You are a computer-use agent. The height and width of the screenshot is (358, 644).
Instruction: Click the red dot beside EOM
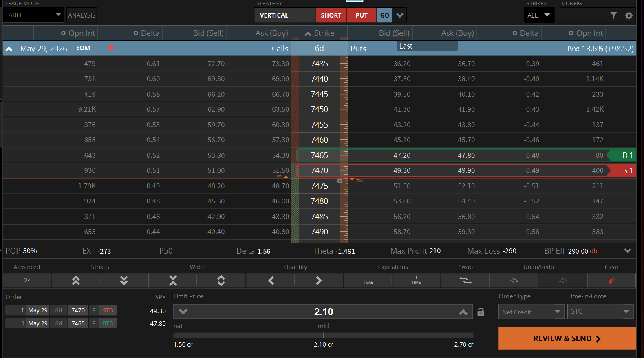pyautogui.click(x=111, y=48)
